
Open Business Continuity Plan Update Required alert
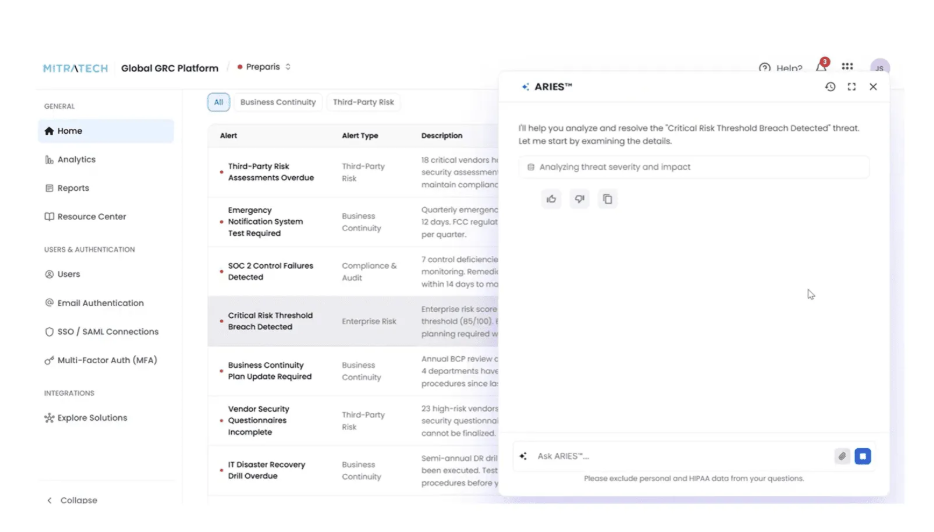coord(269,371)
